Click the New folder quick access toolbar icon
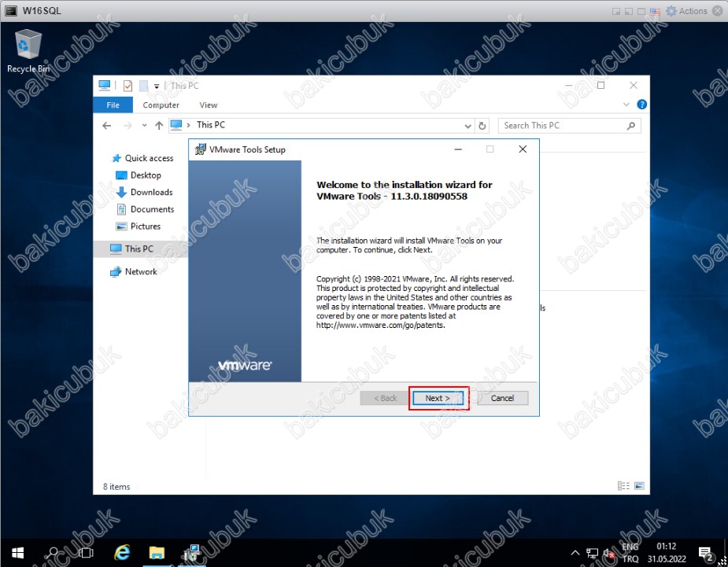 click(144, 86)
